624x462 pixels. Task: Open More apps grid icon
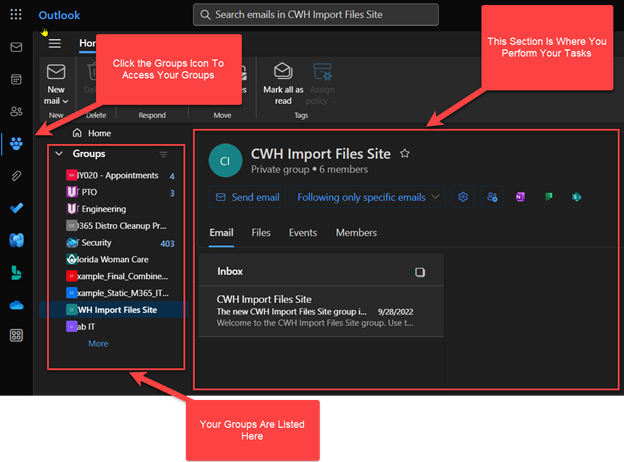[16, 335]
